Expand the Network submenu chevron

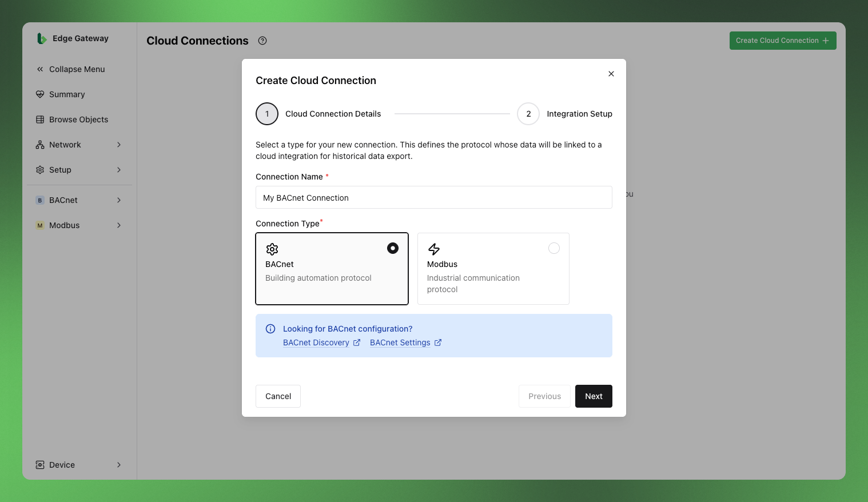[119, 145]
